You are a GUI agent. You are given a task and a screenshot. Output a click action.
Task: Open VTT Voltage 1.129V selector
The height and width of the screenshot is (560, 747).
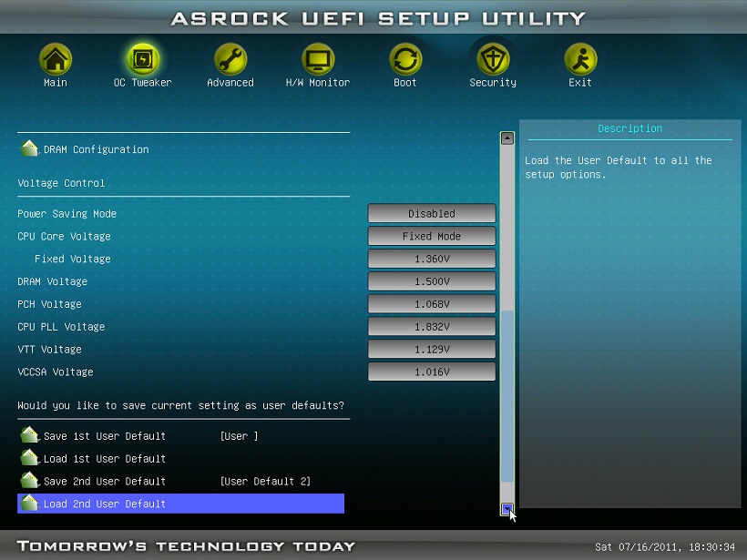pyautogui.click(x=432, y=349)
